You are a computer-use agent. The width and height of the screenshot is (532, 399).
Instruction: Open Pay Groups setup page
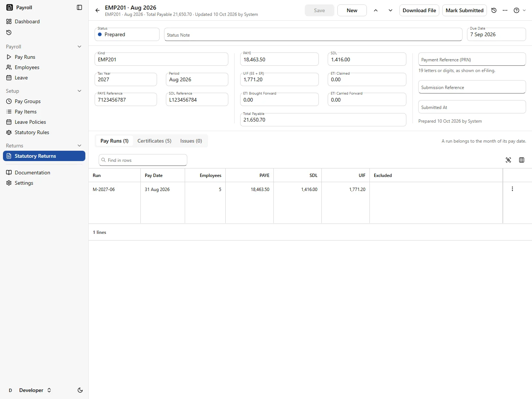(44, 101)
